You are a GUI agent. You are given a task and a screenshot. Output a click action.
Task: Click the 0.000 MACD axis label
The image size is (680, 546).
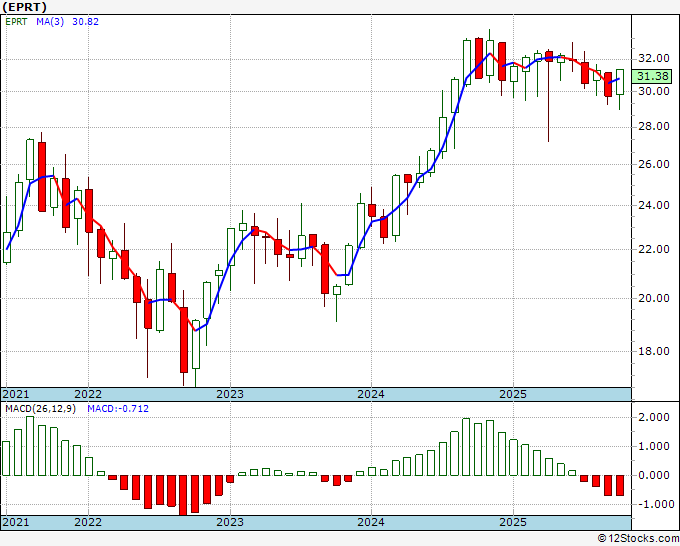[x=654, y=475]
